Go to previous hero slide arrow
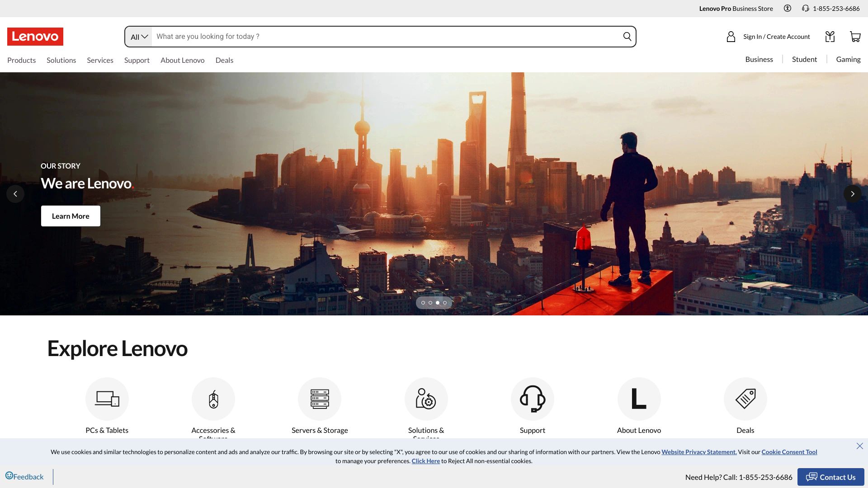Viewport: 868px width, 488px height. pos(15,194)
